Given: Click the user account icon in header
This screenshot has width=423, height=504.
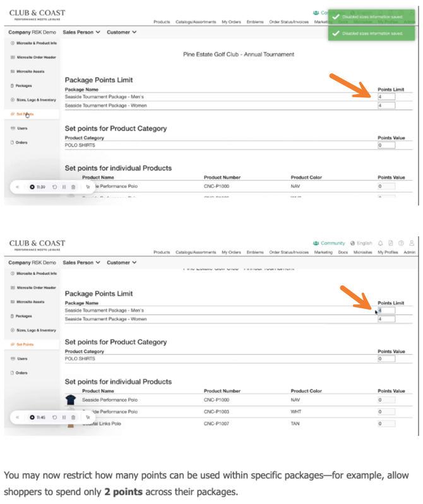Looking at the screenshot, I should pos(412,243).
